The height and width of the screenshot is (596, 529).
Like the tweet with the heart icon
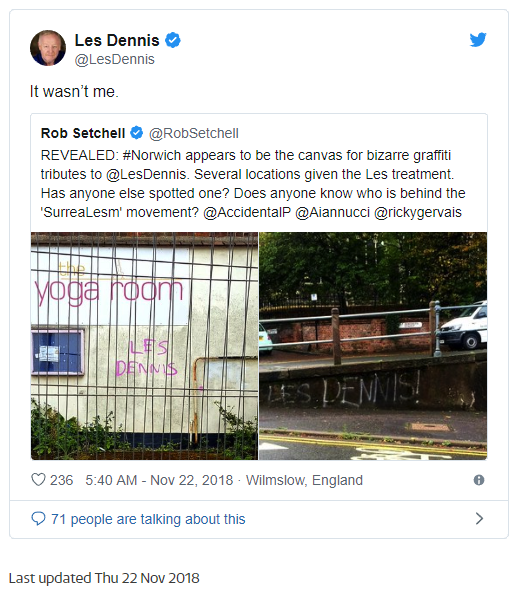(38, 480)
